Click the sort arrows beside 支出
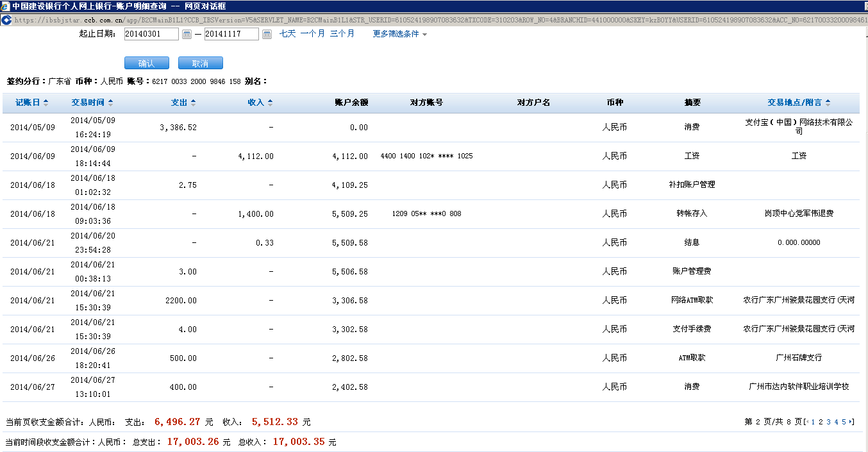The image size is (868, 452). pyautogui.click(x=194, y=103)
